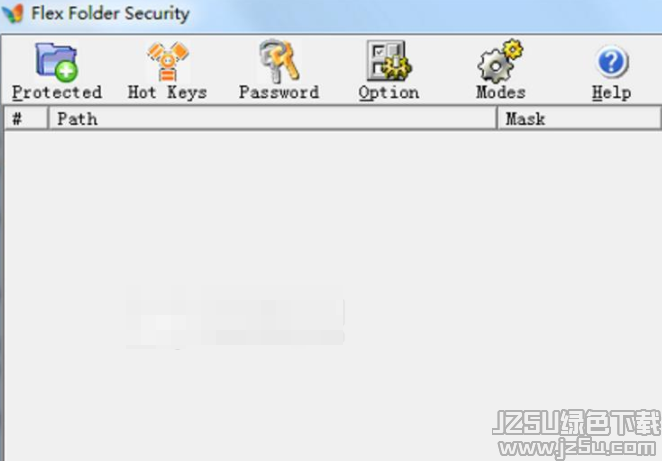
Task: Click the blue Help question mark icon
Action: click(x=612, y=62)
